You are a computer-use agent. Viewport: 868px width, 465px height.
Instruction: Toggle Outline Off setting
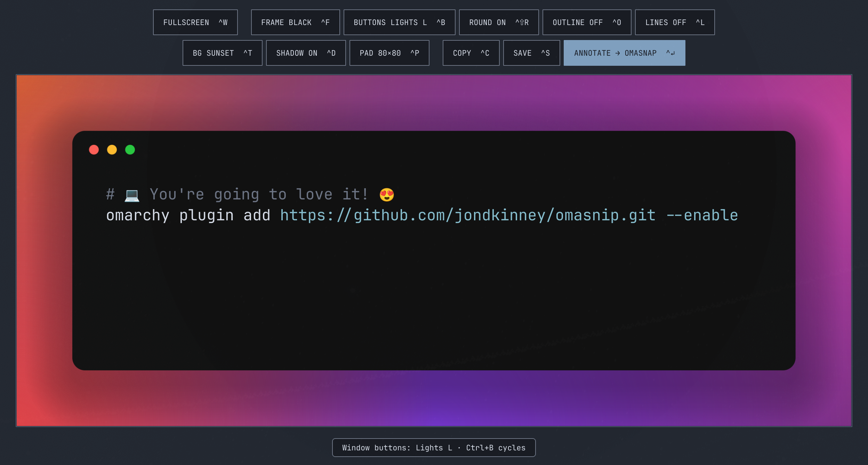coord(587,22)
